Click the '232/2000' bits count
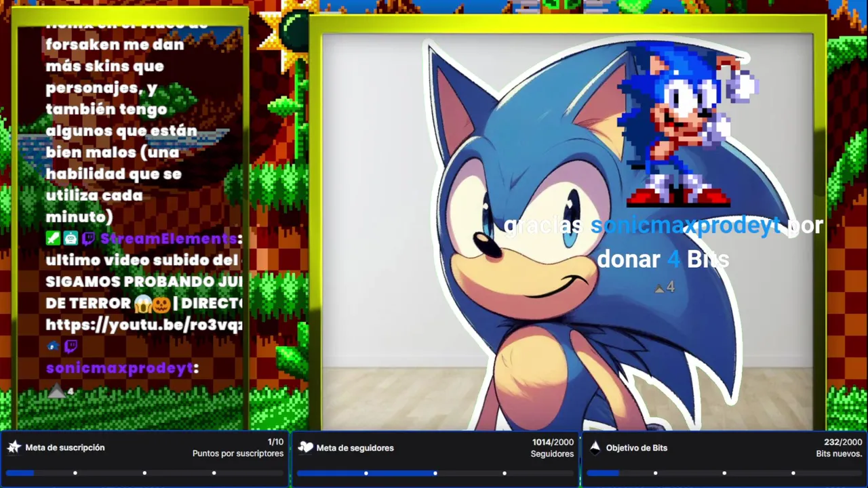Screen dimensions: 868x488 (x=844, y=442)
